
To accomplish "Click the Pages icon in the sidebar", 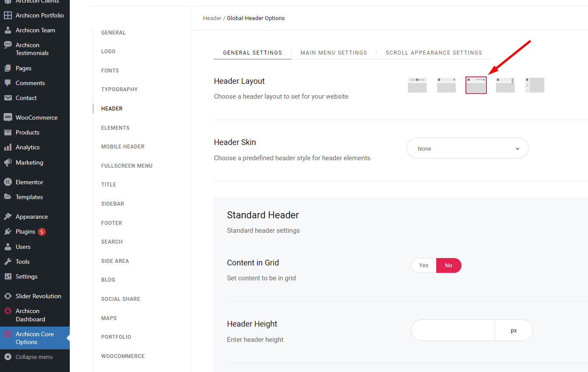I will tap(7, 68).
